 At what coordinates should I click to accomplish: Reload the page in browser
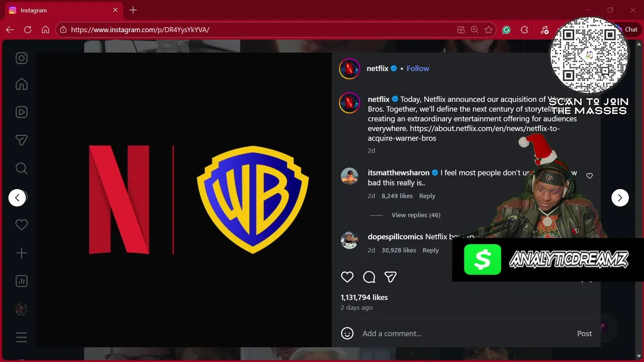[28, 30]
